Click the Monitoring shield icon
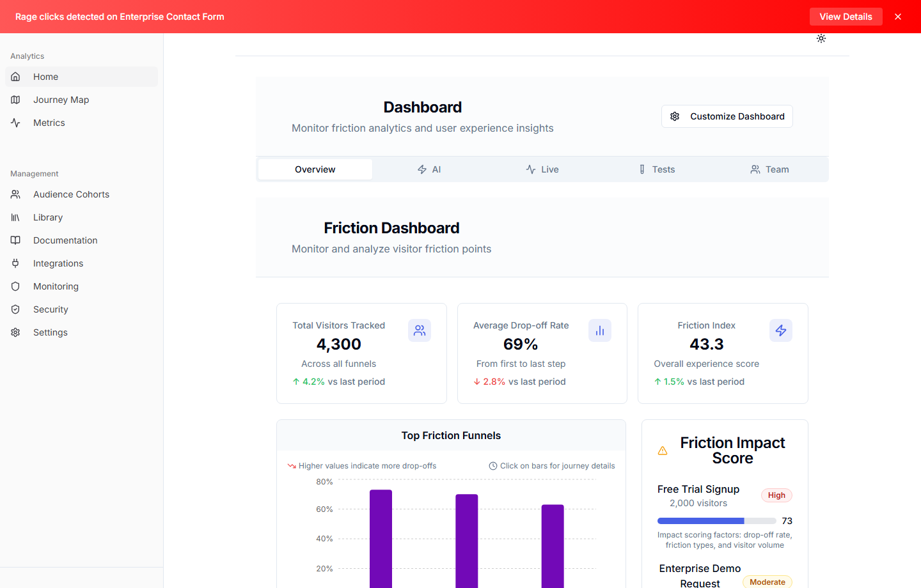The image size is (921, 588). pos(15,286)
